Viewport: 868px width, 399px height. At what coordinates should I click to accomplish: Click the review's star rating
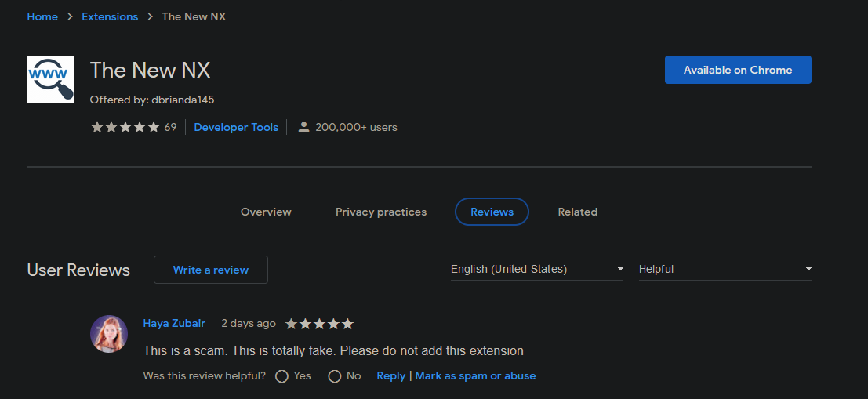tap(319, 323)
